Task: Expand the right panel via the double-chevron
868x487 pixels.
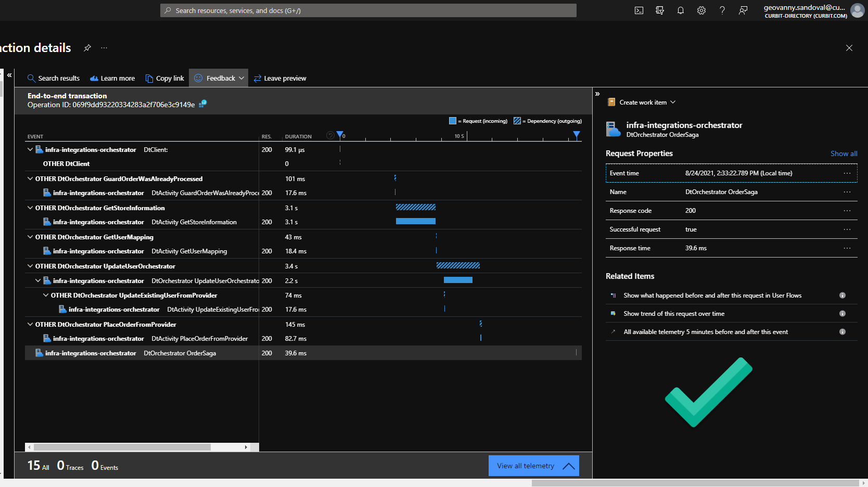Action: pyautogui.click(x=597, y=94)
